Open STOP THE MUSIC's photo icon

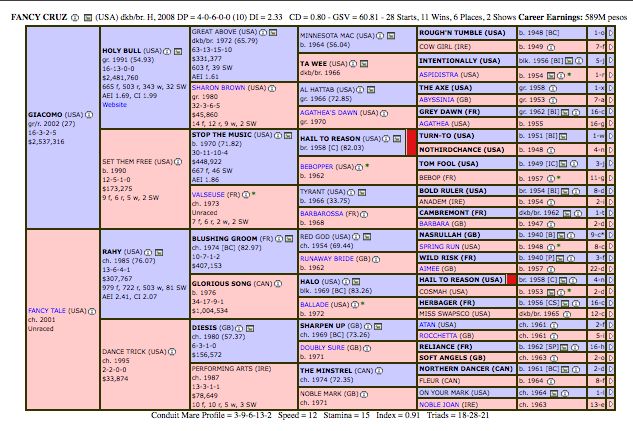coord(288,135)
